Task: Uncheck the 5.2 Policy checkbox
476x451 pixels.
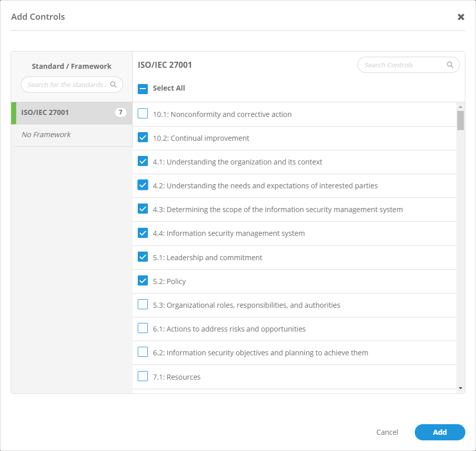Action: tap(143, 280)
